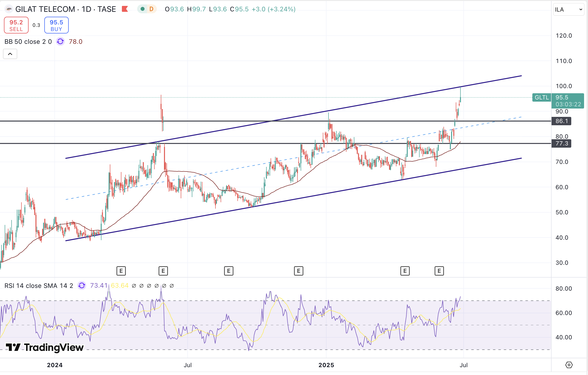Select the RSI 14 close indicator label
Image resolution: width=588 pixels, height=375 pixels.
click(x=39, y=285)
